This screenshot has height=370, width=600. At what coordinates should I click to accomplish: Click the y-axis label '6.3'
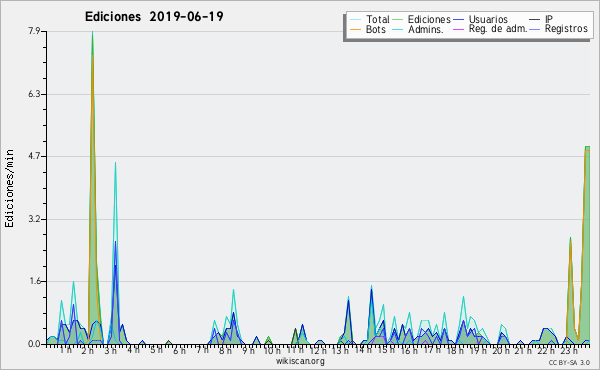point(34,94)
